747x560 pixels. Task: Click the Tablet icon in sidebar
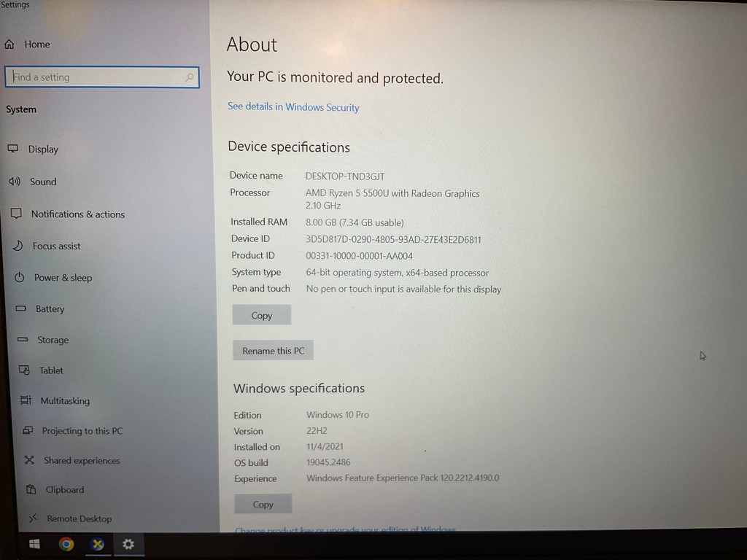click(x=24, y=370)
